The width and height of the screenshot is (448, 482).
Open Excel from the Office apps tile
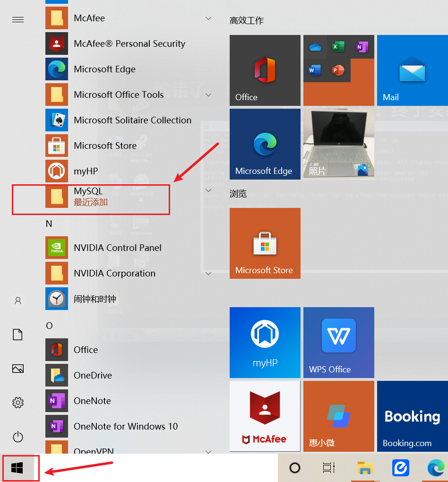338,47
